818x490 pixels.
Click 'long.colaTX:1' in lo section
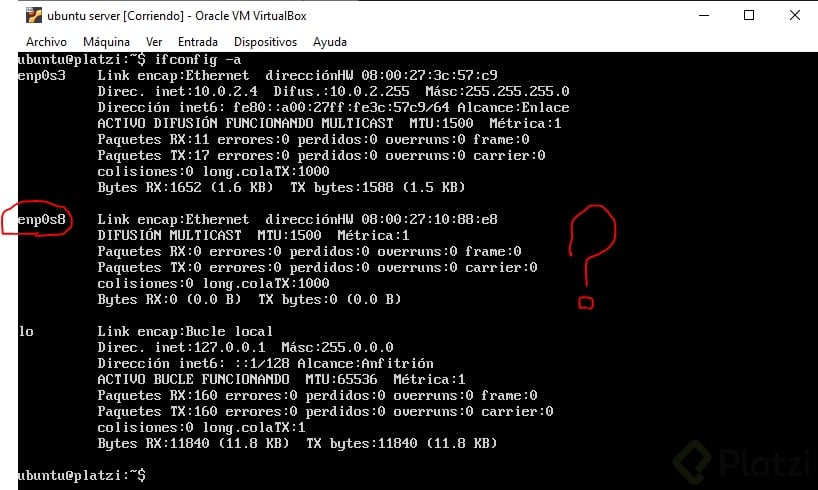tap(254, 428)
